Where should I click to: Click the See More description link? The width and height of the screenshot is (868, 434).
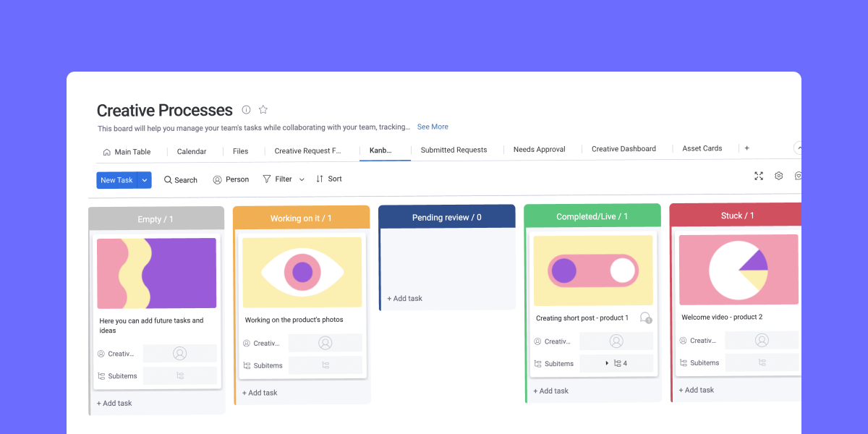pyautogui.click(x=433, y=127)
